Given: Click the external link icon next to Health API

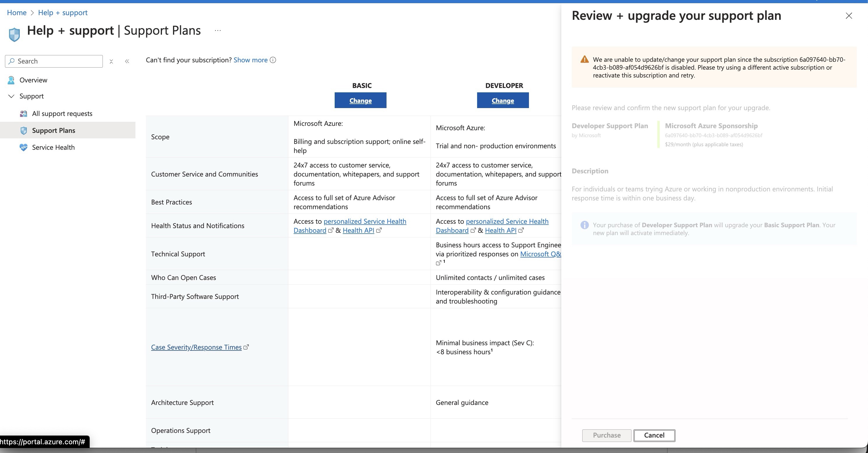Looking at the screenshot, I should point(379,230).
